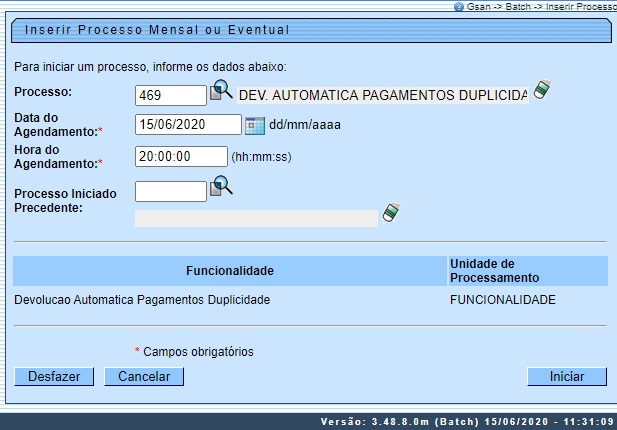The height and width of the screenshot is (430, 617).
Task: Click the Desfazer button
Action: [x=54, y=376]
